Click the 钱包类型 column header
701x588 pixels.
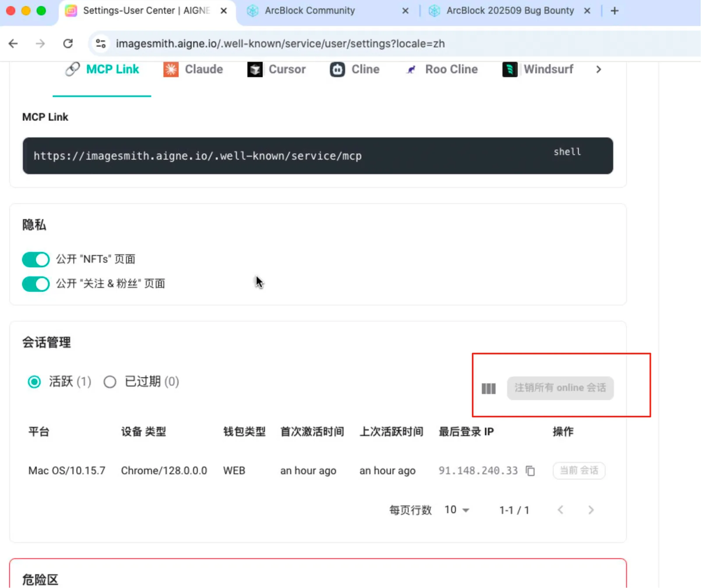pos(244,432)
